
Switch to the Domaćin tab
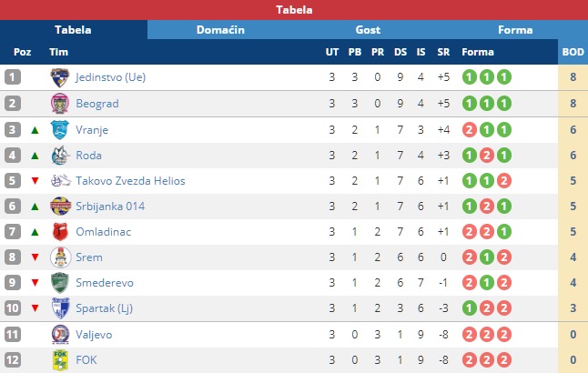click(220, 30)
